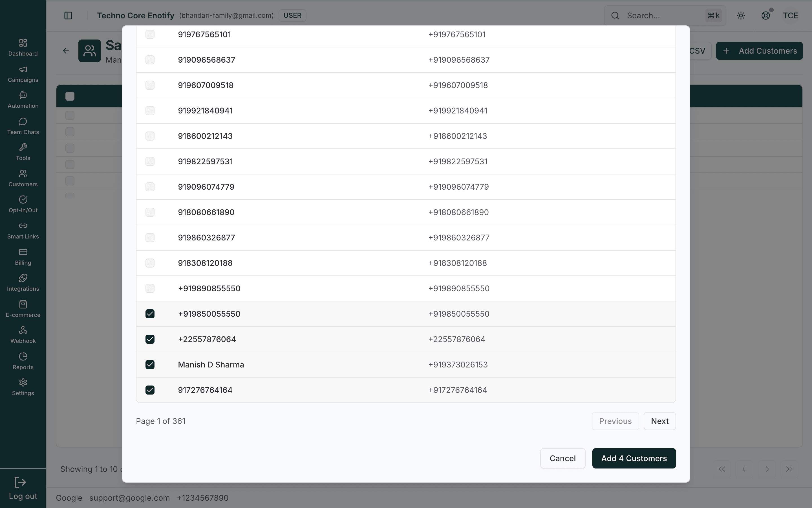Open TCE profile avatar

790,16
